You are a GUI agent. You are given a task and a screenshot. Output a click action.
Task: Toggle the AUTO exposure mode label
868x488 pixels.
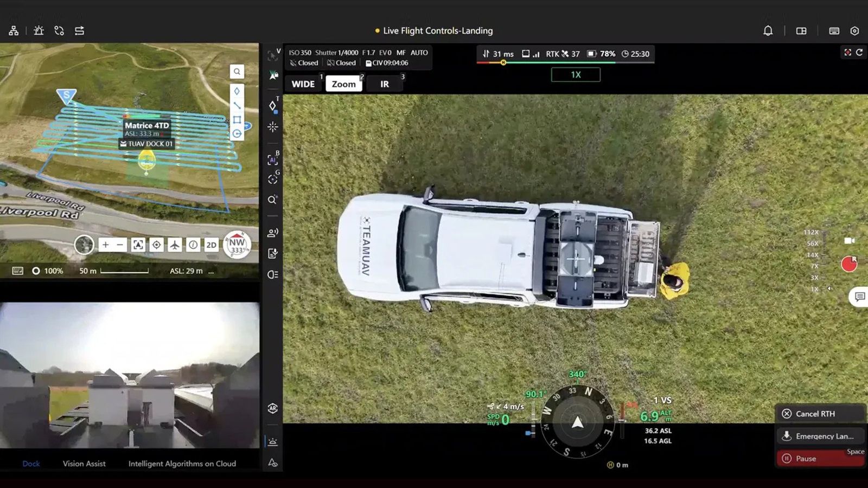[x=419, y=53]
